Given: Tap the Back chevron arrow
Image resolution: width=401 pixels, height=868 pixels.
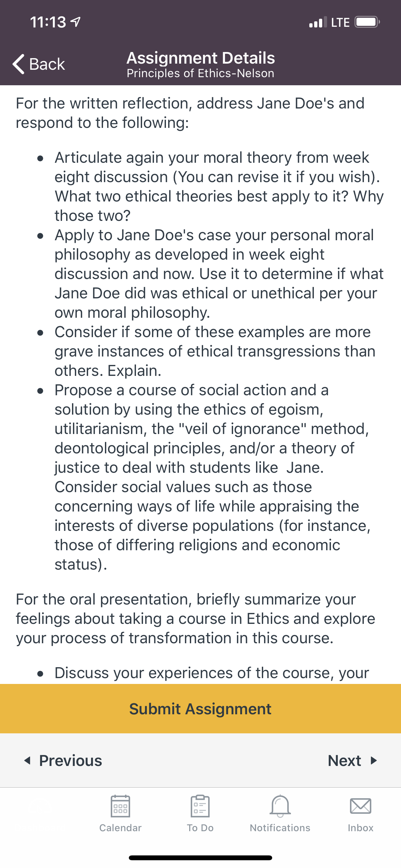Looking at the screenshot, I should coord(18,64).
